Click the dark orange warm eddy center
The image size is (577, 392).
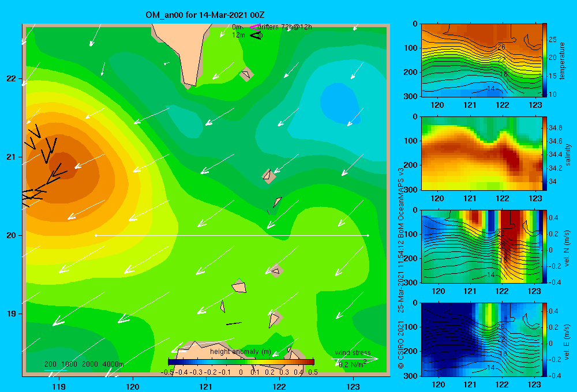coord(63,166)
